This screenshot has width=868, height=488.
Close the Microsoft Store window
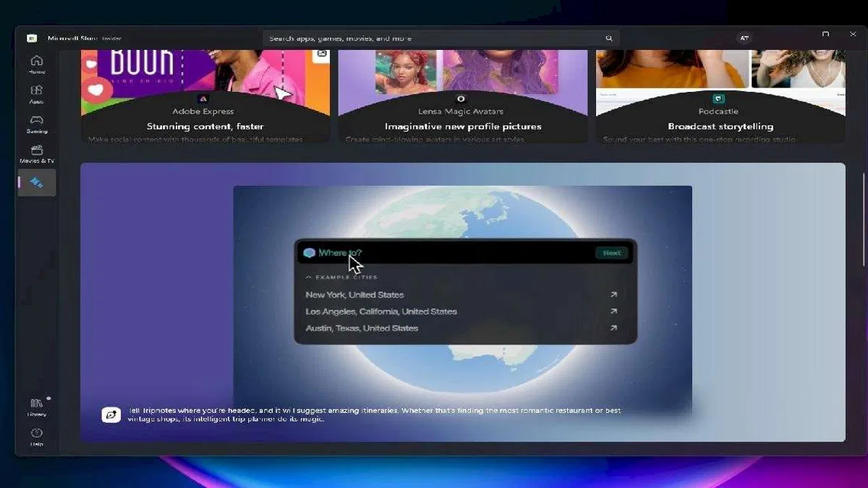[853, 34]
